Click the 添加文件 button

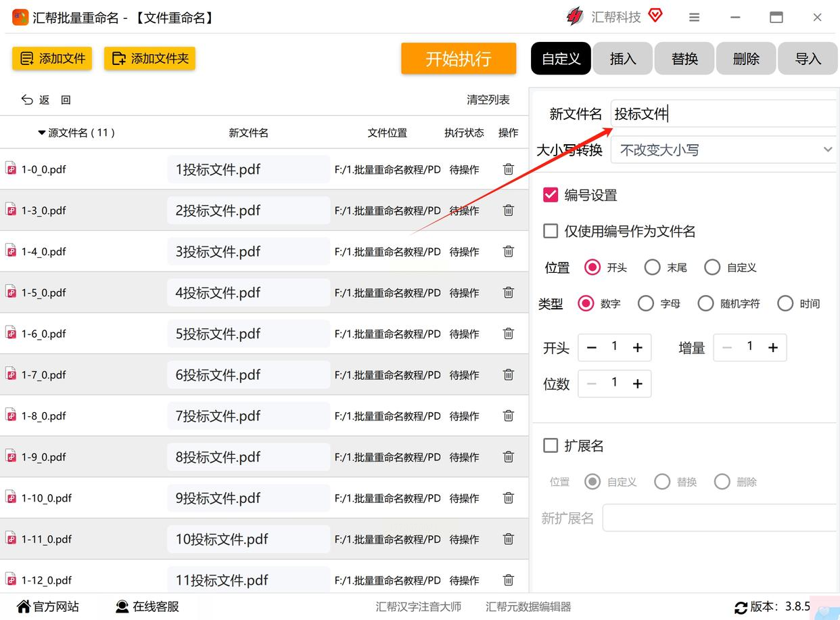tap(52, 58)
